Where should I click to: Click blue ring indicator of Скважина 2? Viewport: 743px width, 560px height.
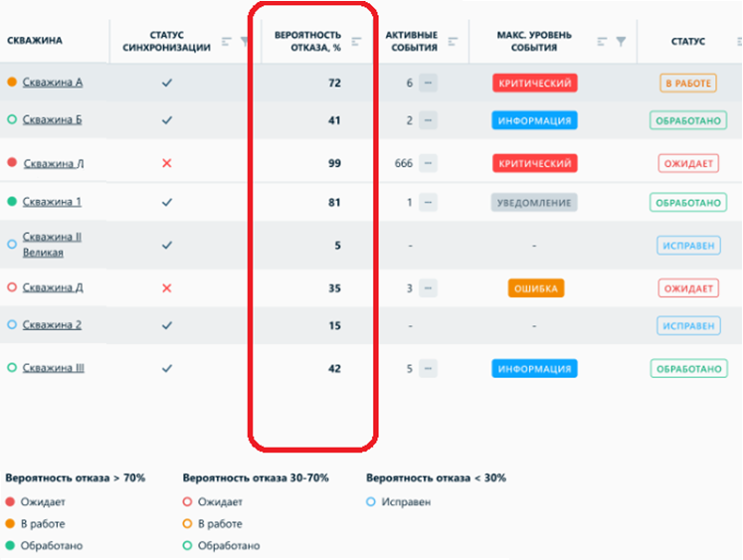(12, 324)
